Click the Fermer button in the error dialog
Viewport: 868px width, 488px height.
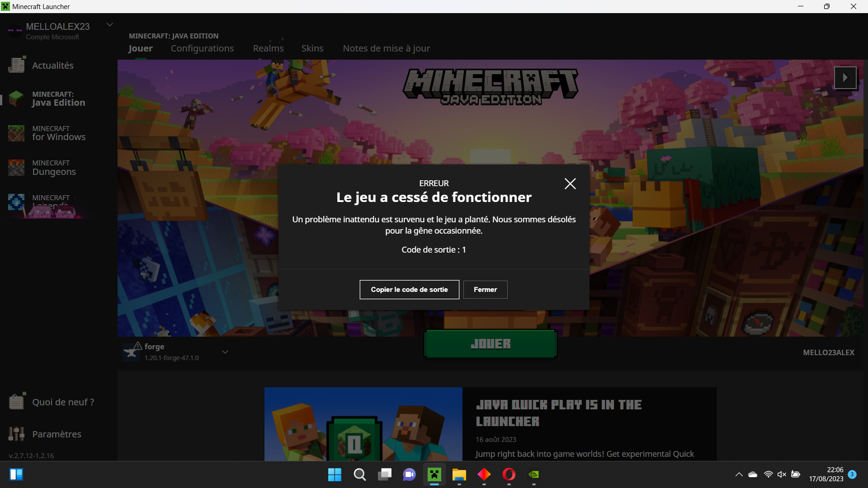(485, 290)
